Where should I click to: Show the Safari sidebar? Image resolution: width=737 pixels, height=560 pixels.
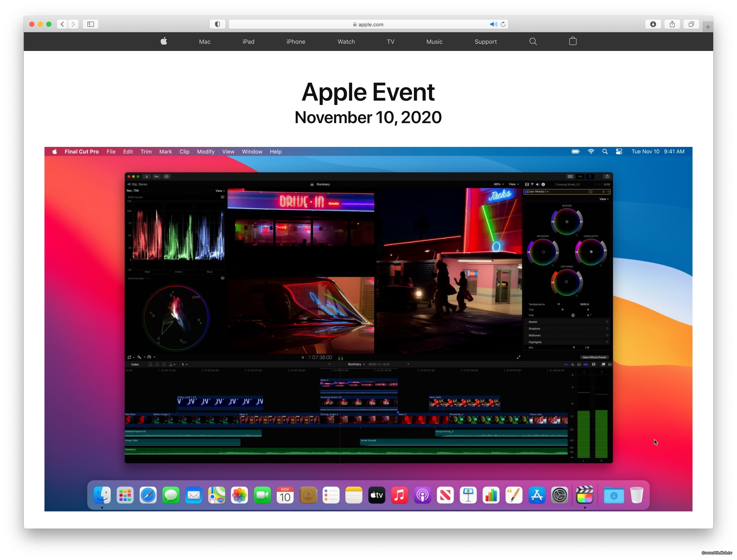(91, 24)
